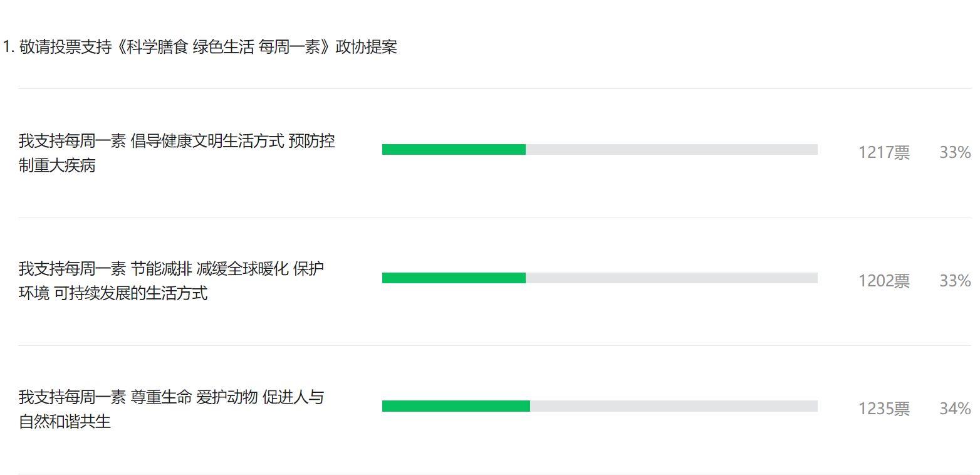This screenshot has height=475, width=980.
Task: Click the gray unfilled bar portion of the 1235票 row
Action: click(x=674, y=406)
